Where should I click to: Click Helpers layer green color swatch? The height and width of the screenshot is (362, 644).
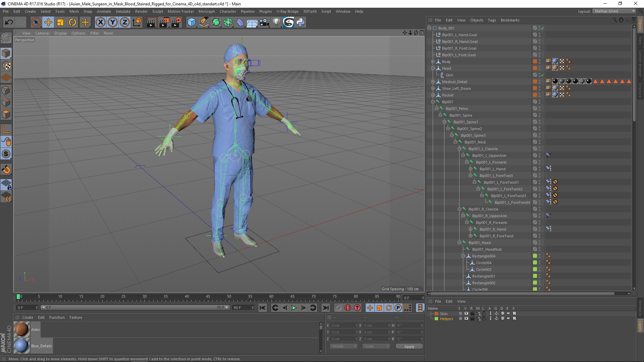click(x=436, y=319)
